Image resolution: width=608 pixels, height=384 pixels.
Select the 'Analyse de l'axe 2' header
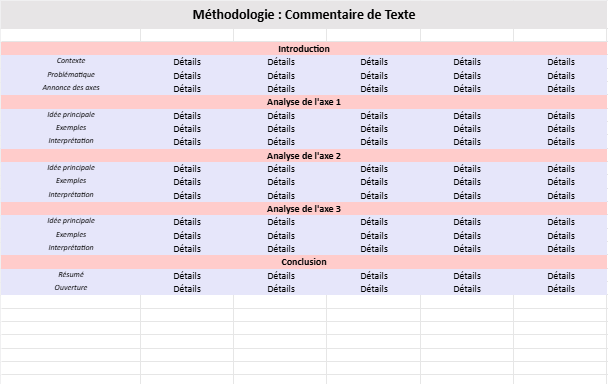[x=304, y=156]
